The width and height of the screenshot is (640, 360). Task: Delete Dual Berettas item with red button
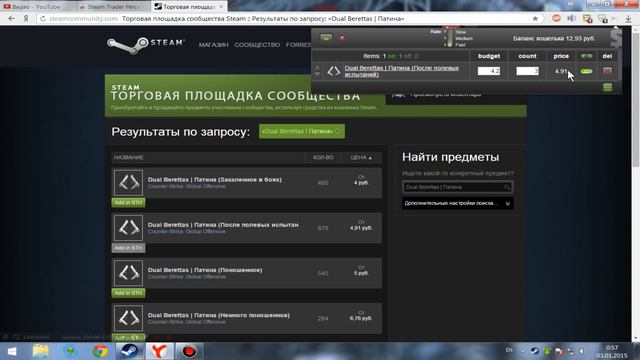tap(607, 71)
